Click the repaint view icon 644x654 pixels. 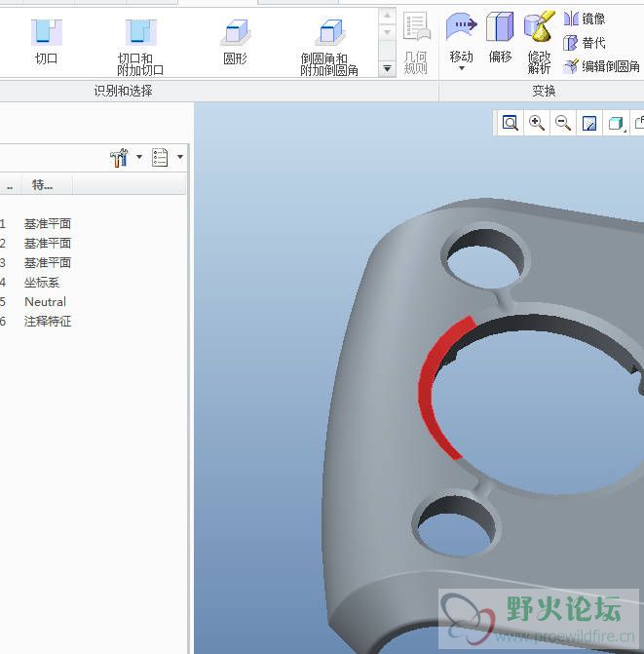[x=589, y=123]
